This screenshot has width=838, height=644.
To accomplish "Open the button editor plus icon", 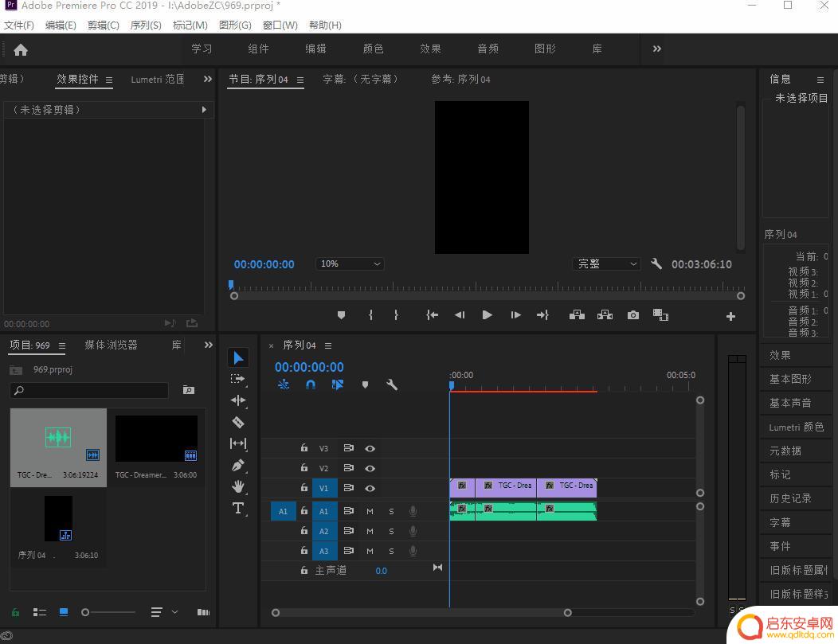I will [x=730, y=317].
